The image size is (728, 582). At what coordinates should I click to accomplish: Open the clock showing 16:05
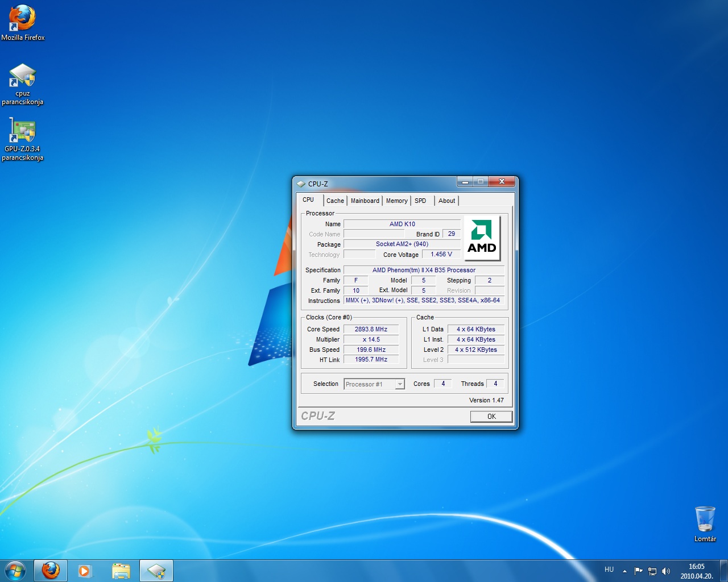[x=697, y=571]
